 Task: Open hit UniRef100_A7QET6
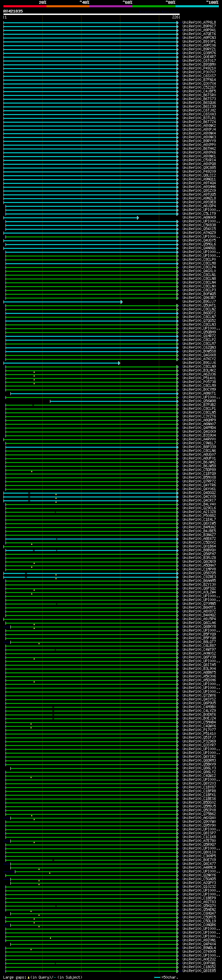click(199, 34)
